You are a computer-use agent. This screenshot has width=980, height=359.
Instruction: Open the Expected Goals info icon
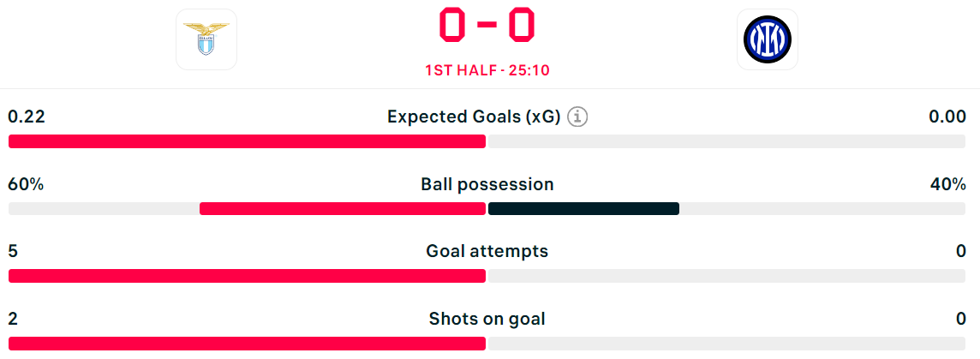[578, 117]
